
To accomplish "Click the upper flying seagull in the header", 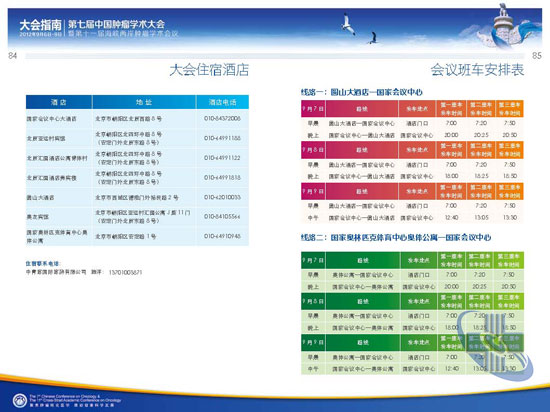I will coord(348,24).
